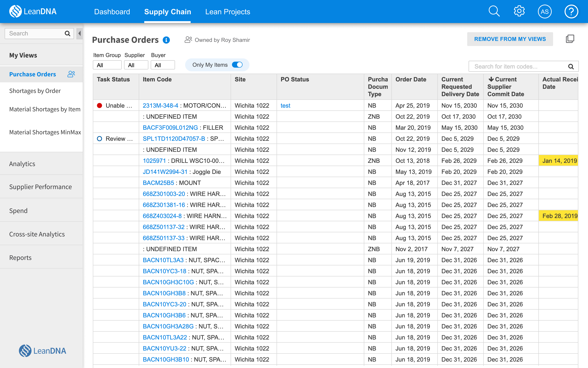Open the help question mark icon

[571, 11]
